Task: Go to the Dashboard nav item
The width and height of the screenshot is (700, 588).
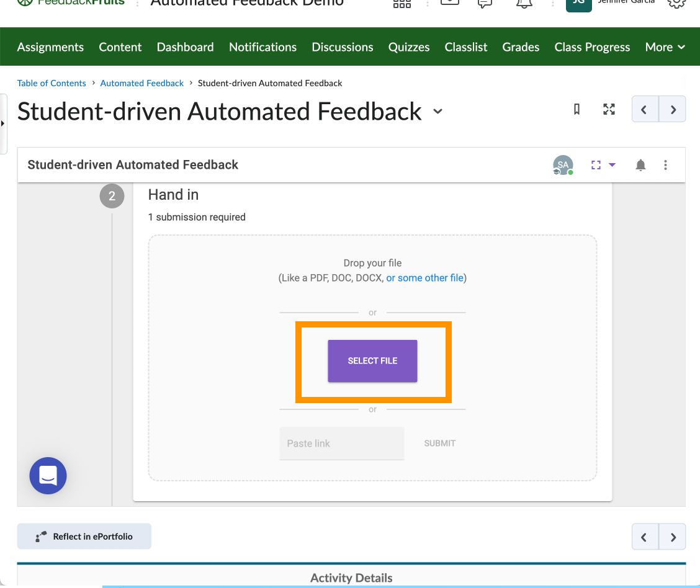Action: pos(186,47)
